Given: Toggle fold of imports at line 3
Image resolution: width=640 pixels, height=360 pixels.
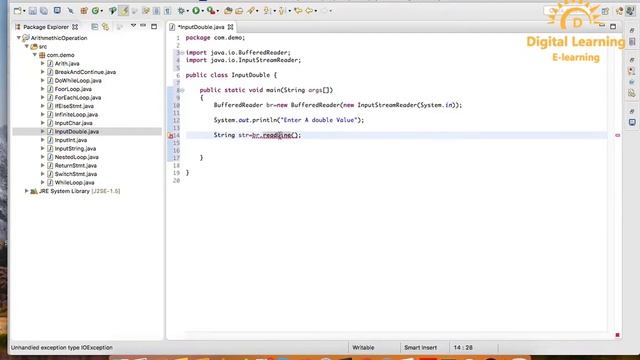Looking at the screenshot, I should tap(182, 53).
